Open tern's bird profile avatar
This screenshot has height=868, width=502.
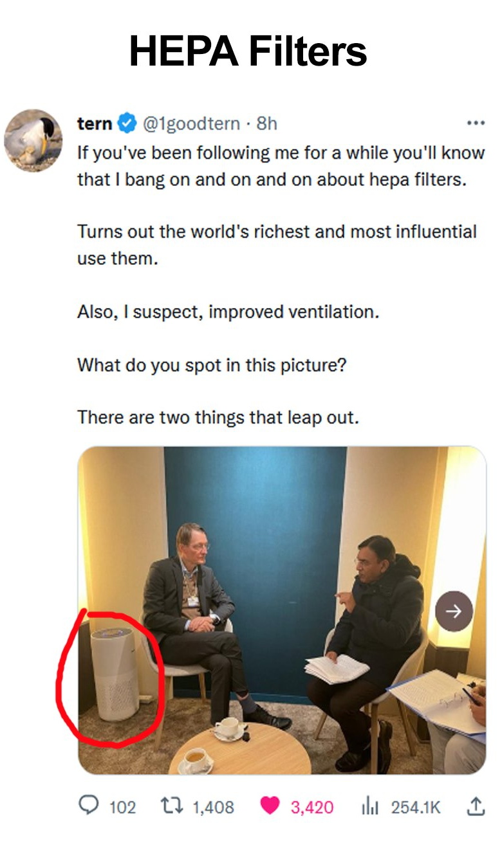coord(33,140)
